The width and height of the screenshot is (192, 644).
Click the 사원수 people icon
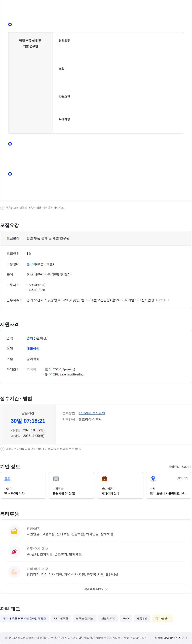7,479
